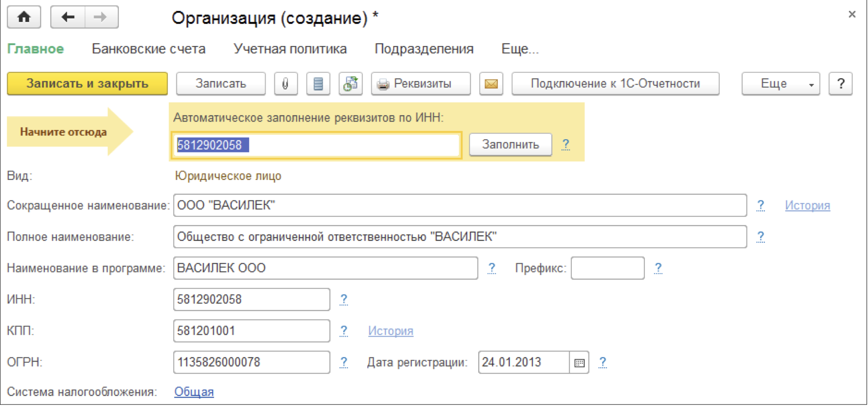
Task: Click the Заполнить button
Action: (x=510, y=144)
